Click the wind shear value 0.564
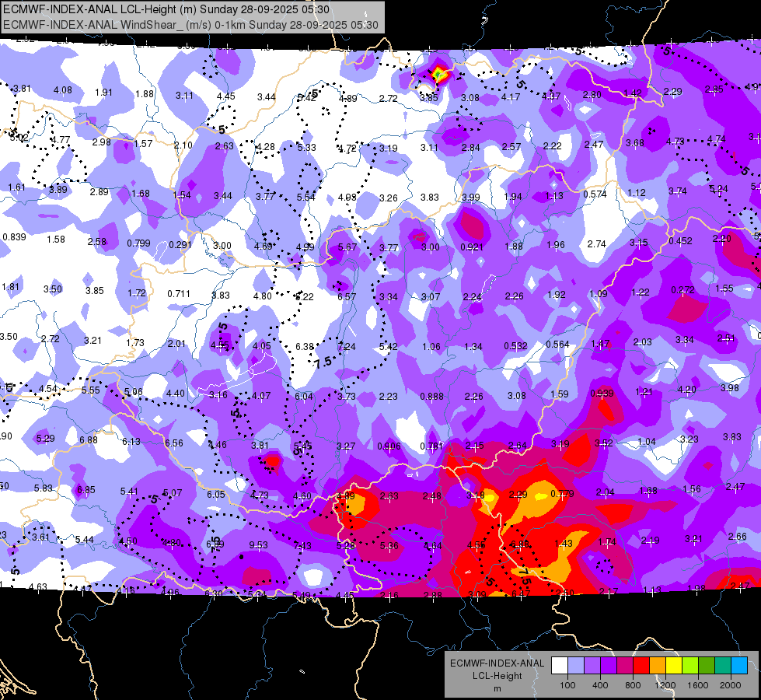The width and height of the screenshot is (761, 700). (x=557, y=344)
